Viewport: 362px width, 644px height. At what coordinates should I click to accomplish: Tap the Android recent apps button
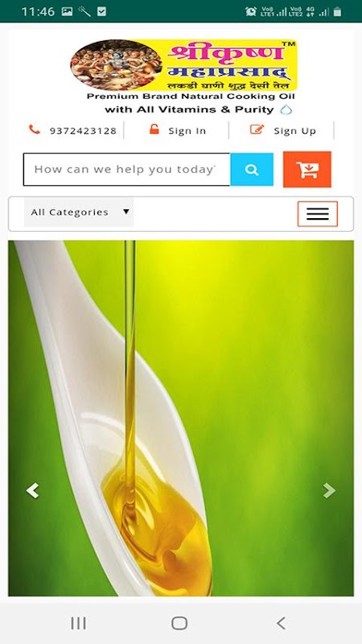[78, 623]
